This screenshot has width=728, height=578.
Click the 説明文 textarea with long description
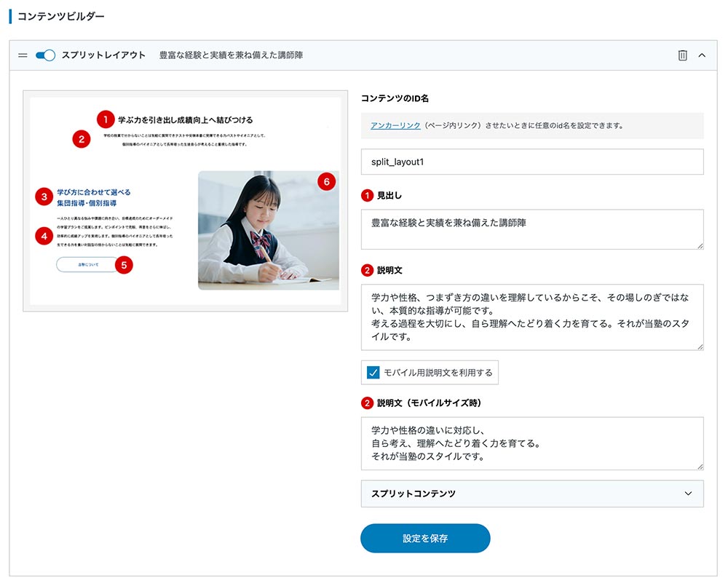coord(531,317)
